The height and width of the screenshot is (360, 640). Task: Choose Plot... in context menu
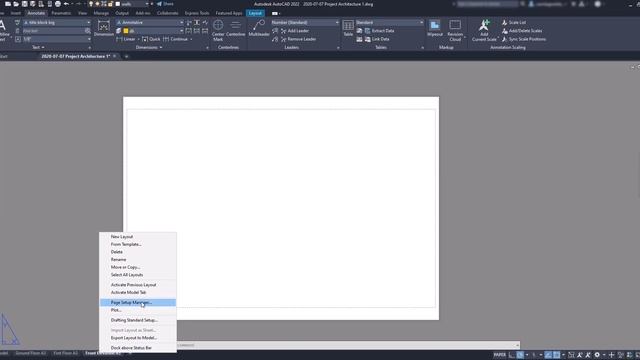[x=138, y=310]
